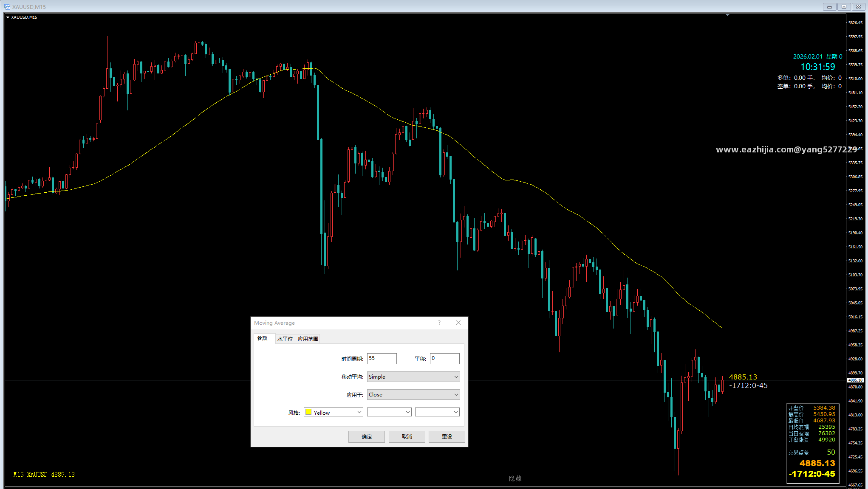Close the XAUUSD chart window
This screenshot has width=868, height=489.
858,7
